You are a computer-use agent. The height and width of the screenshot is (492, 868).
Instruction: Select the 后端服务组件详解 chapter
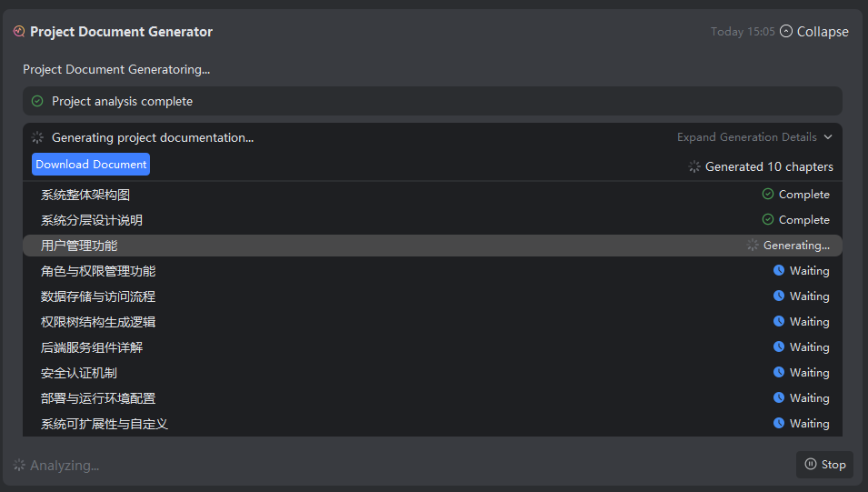coord(92,347)
